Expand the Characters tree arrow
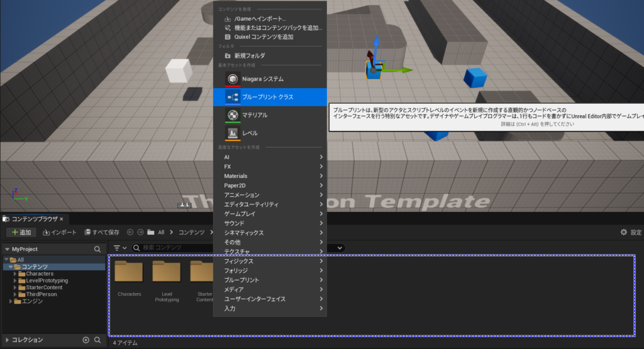644x349 pixels. tap(15, 274)
